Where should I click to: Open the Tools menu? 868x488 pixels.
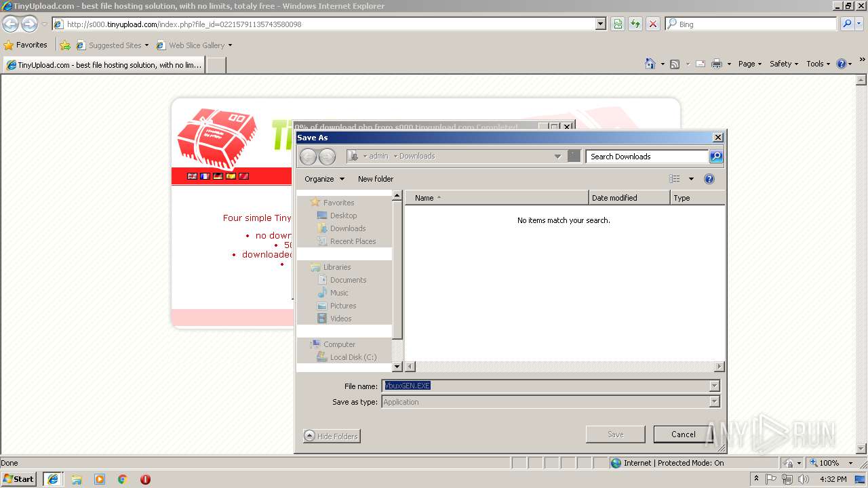(818, 64)
